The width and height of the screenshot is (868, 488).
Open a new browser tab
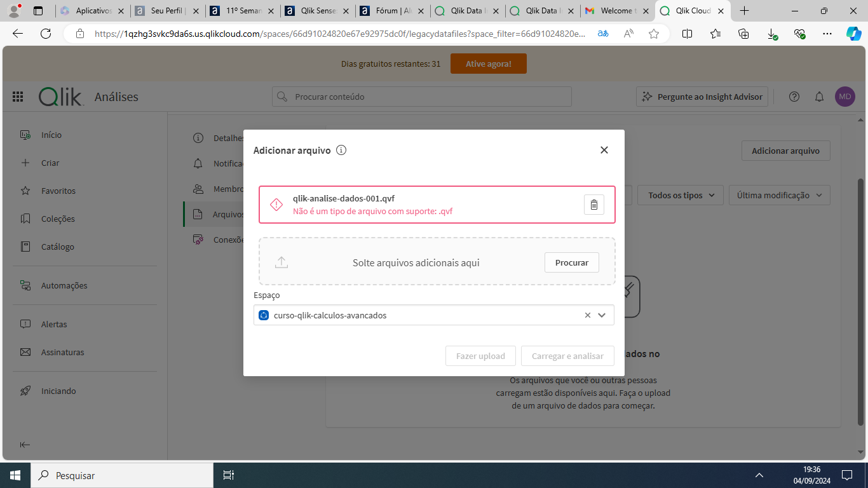(x=745, y=11)
